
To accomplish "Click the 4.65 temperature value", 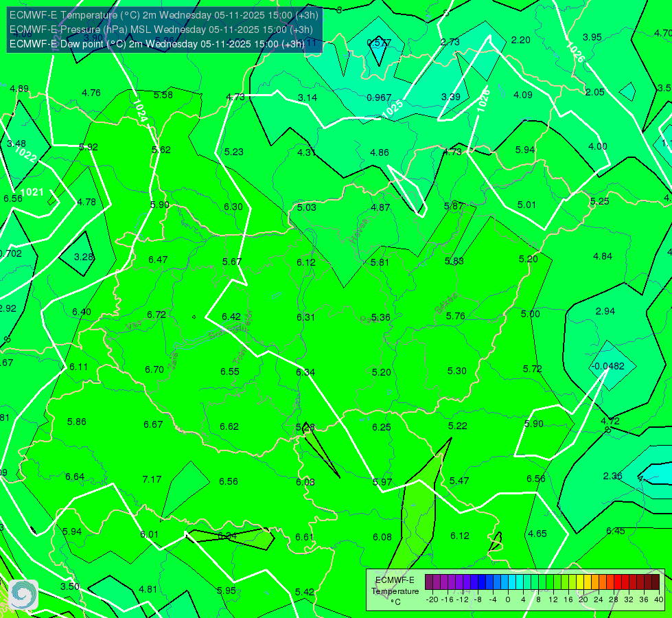I will click(x=537, y=534).
